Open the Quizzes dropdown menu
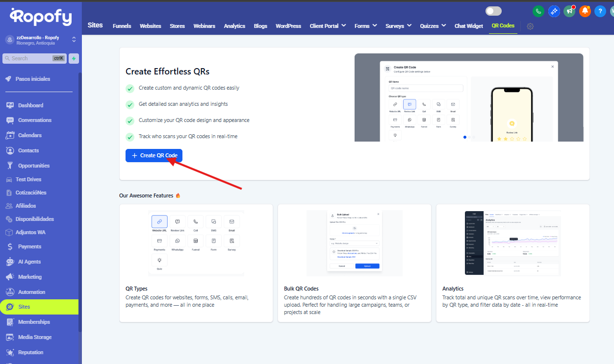Image resolution: width=614 pixels, height=364 pixels. [433, 26]
